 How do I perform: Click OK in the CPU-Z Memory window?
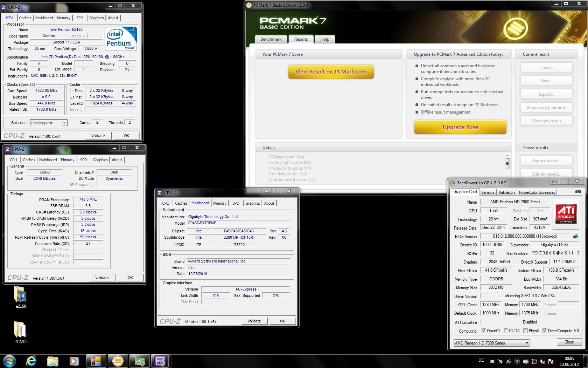[x=130, y=278]
